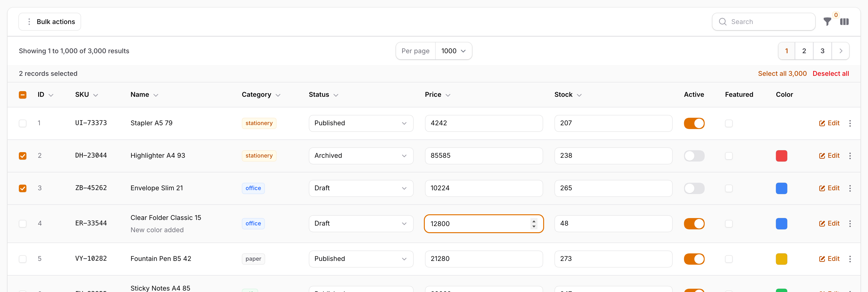Open Draft status dropdown for Envelope Slim 21
This screenshot has width=868, height=292.
point(361,188)
